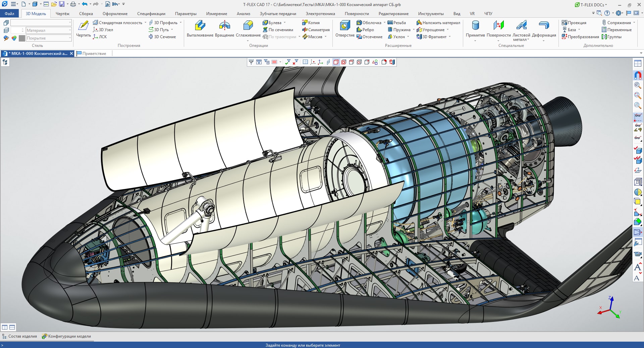
Task: Toggle the red-cube body selection filter
Action: [x=336, y=62]
